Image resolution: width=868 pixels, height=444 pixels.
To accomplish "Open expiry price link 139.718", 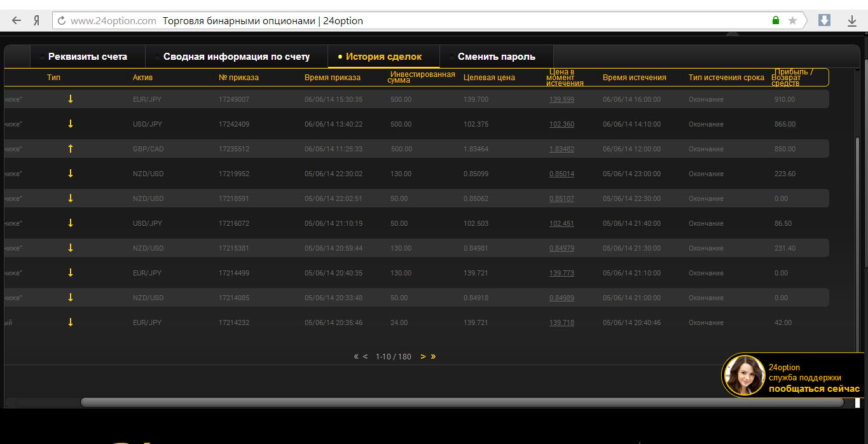I will (561, 323).
